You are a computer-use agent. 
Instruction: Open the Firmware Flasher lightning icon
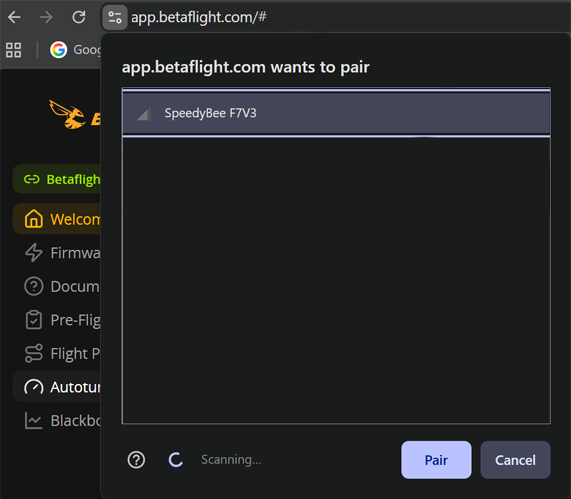pos(34,253)
